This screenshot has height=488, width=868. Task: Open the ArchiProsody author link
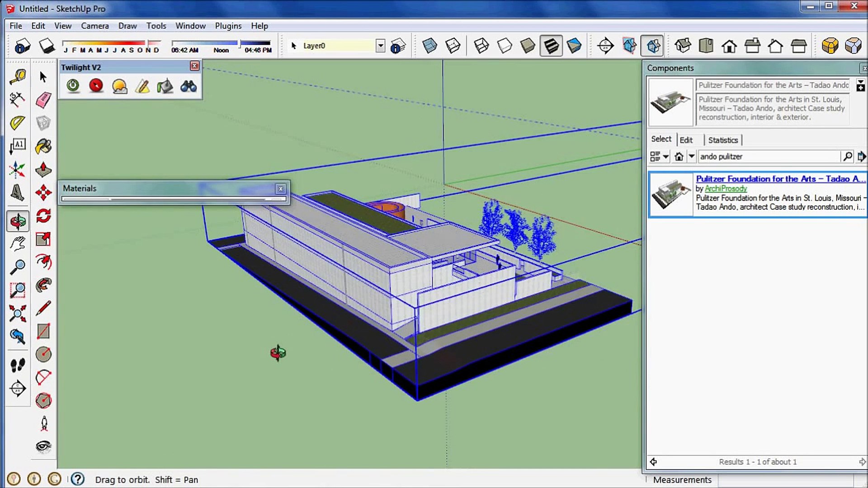(726, 188)
